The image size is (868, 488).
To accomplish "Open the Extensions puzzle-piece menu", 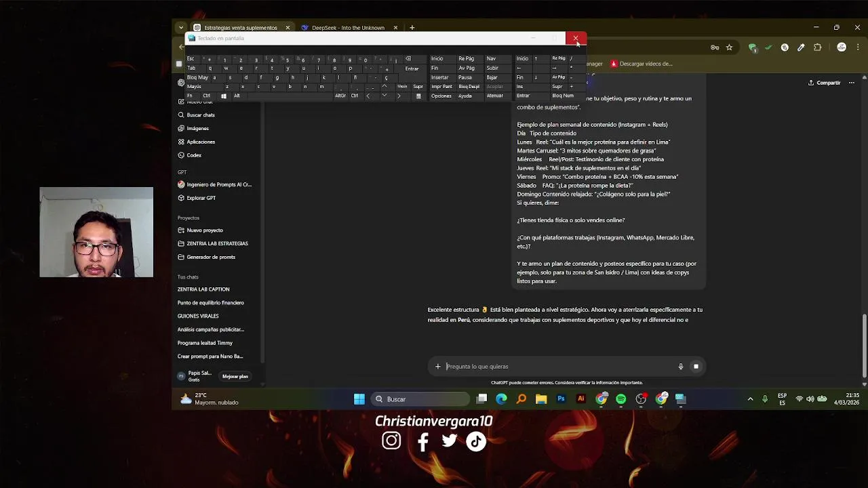I will [x=817, y=47].
